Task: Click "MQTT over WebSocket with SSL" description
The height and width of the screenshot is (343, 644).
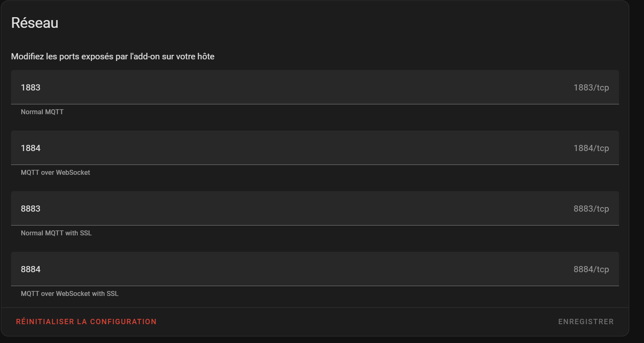Action: 70,294
